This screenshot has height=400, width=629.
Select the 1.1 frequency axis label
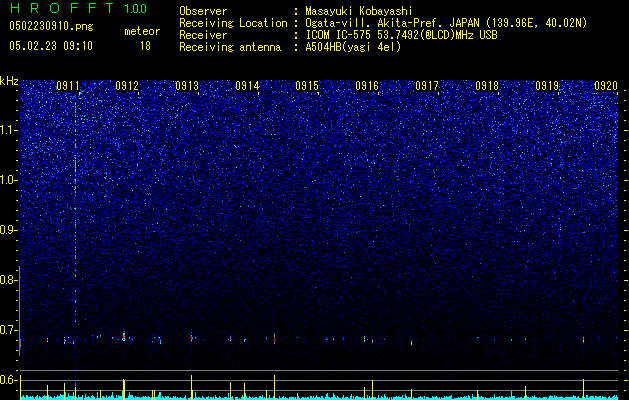(x=9, y=130)
